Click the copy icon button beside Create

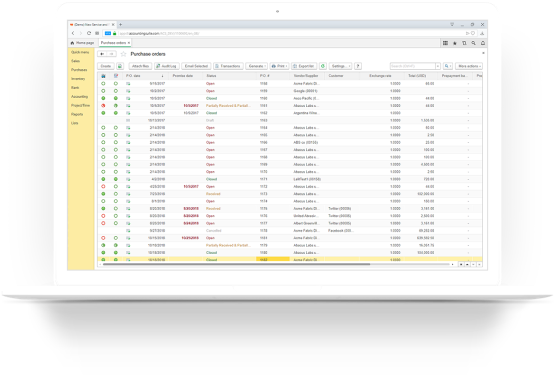coord(120,66)
